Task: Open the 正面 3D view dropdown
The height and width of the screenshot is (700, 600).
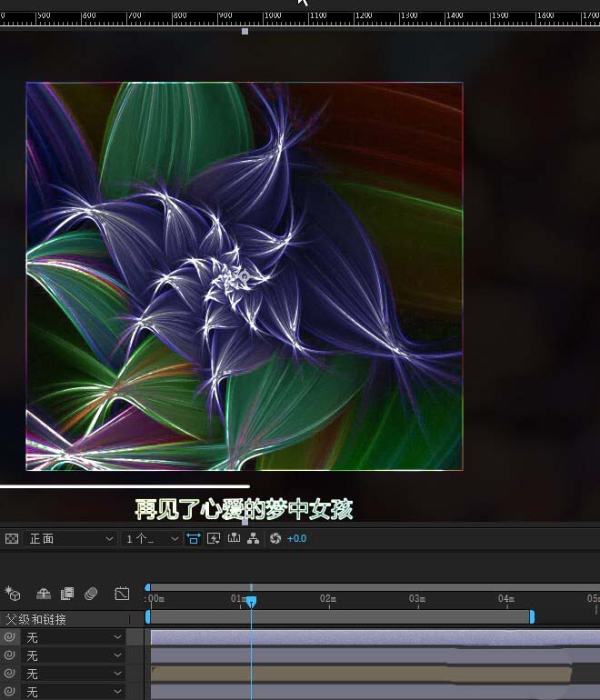Action: click(71, 539)
